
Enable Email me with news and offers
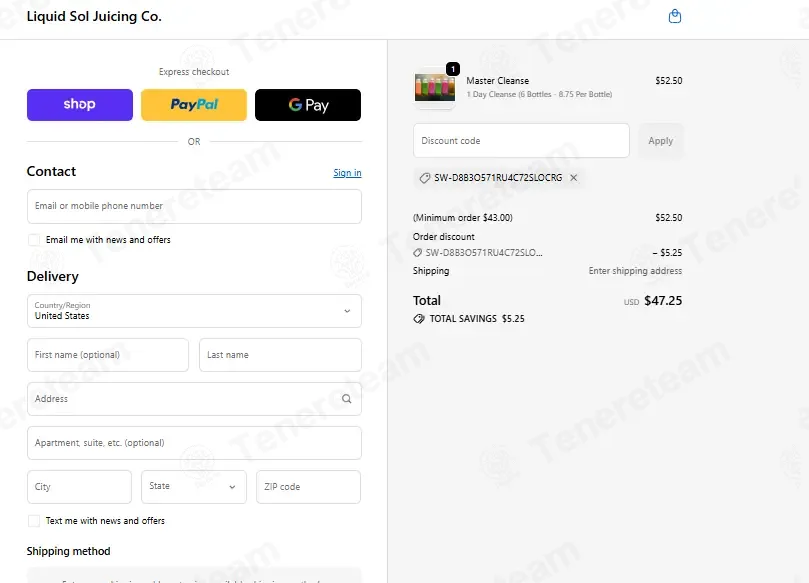[x=34, y=240]
